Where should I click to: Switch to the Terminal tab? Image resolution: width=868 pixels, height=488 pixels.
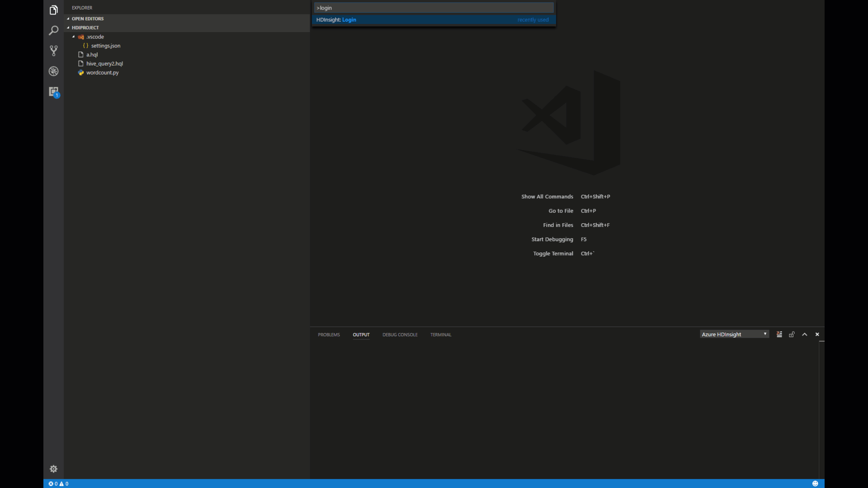click(x=440, y=335)
